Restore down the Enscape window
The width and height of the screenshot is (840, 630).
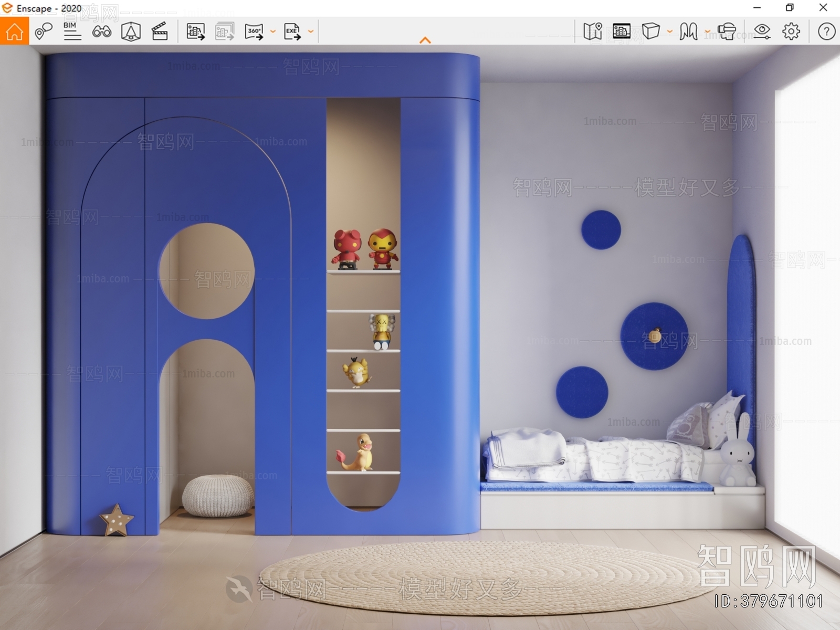(x=790, y=8)
